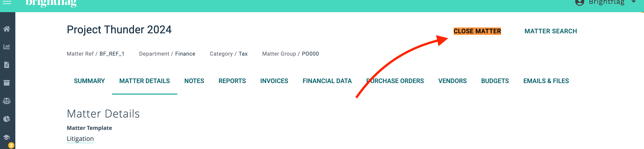Open the document sidebar icon
This screenshot has width=644, height=149.
pos(7,65)
